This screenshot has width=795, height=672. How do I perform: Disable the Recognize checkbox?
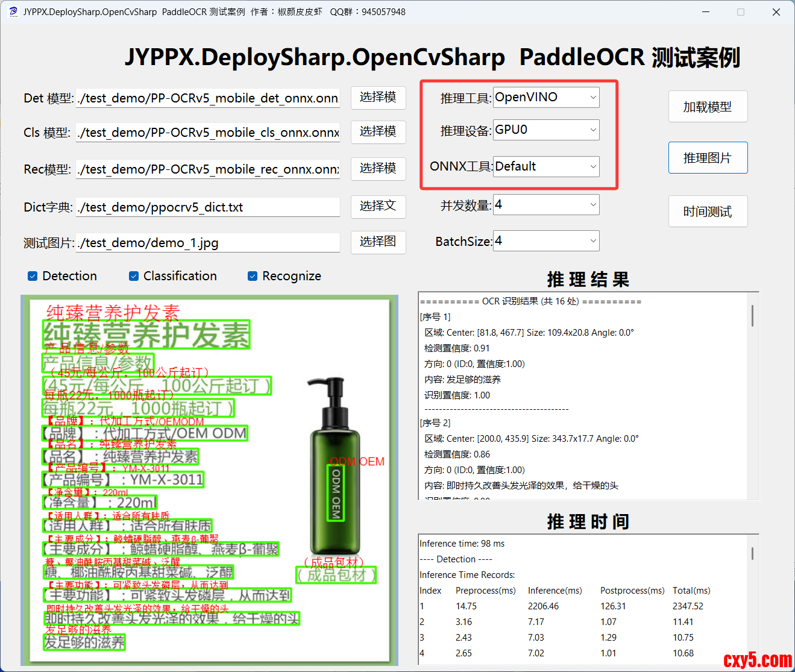click(253, 276)
